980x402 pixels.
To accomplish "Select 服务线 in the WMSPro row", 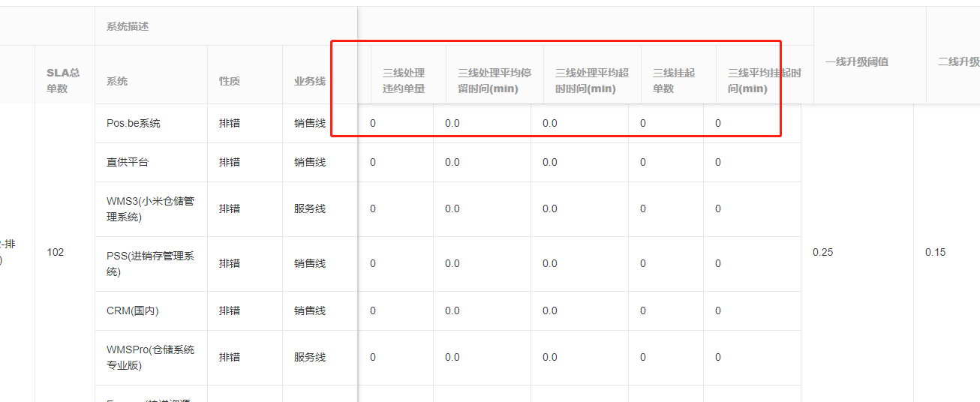I will (x=310, y=358).
